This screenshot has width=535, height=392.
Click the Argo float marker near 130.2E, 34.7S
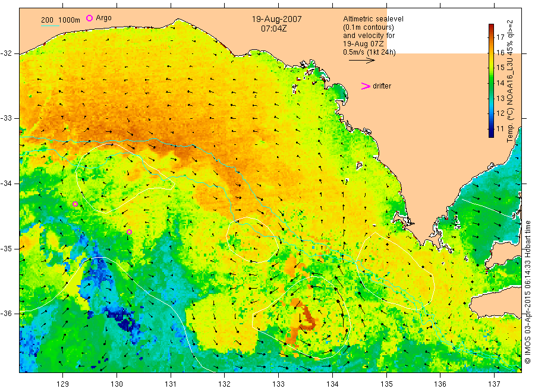click(130, 232)
